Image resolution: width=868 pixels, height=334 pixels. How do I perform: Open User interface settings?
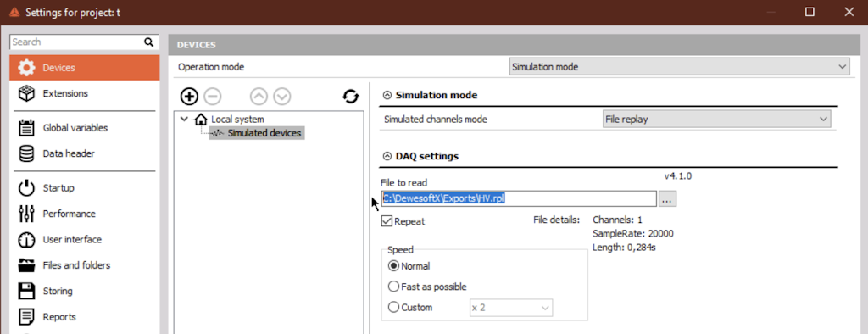84,240
